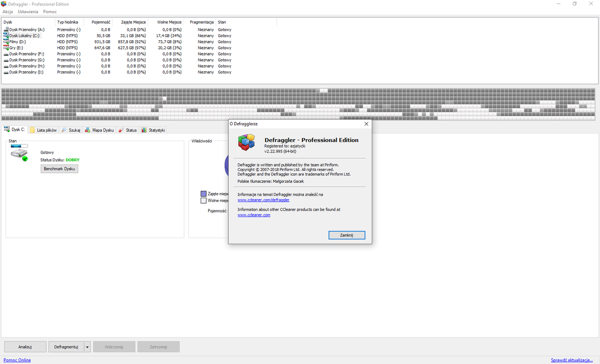Sort by the Stan column header
The height and width of the screenshot is (364, 600).
(x=246, y=22)
